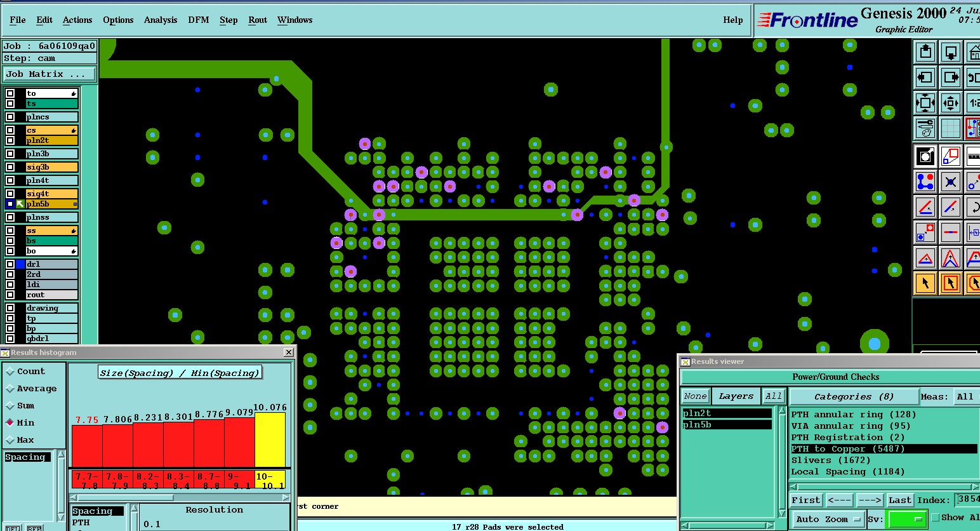This screenshot has width=980, height=531.
Task: Open the Meas All dropdown
Action: [x=967, y=396]
